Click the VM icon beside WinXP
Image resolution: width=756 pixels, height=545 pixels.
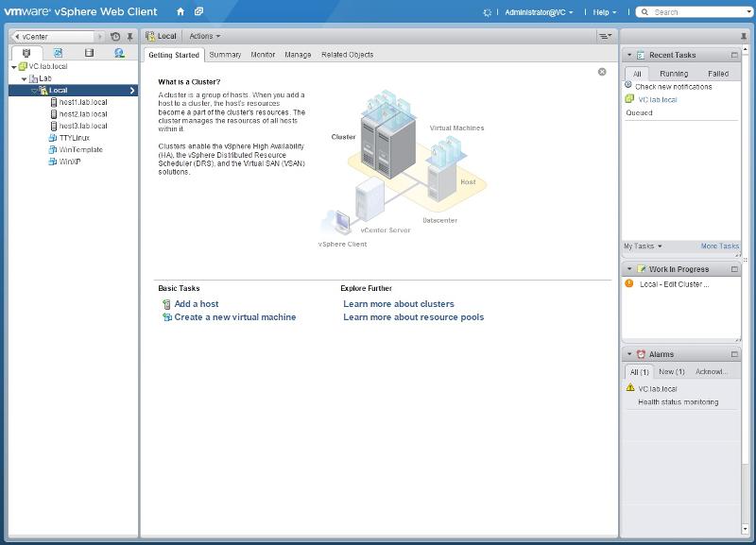[x=53, y=162]
